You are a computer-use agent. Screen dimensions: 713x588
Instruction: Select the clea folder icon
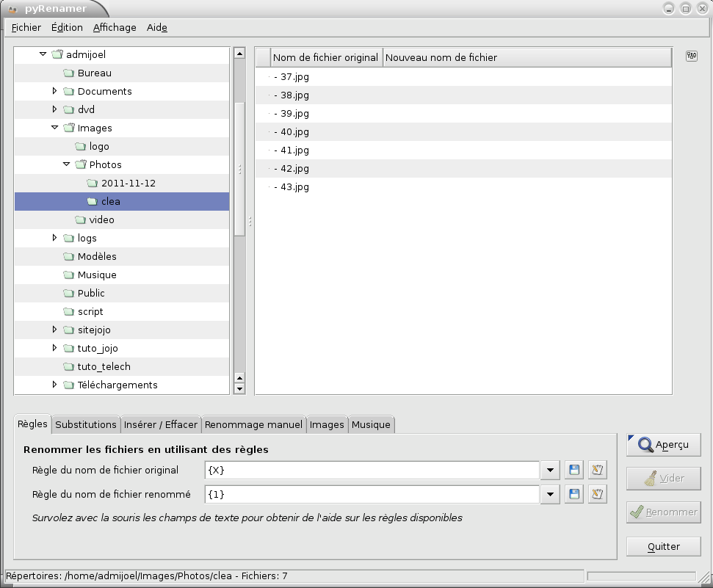click(x=92, y=202)
